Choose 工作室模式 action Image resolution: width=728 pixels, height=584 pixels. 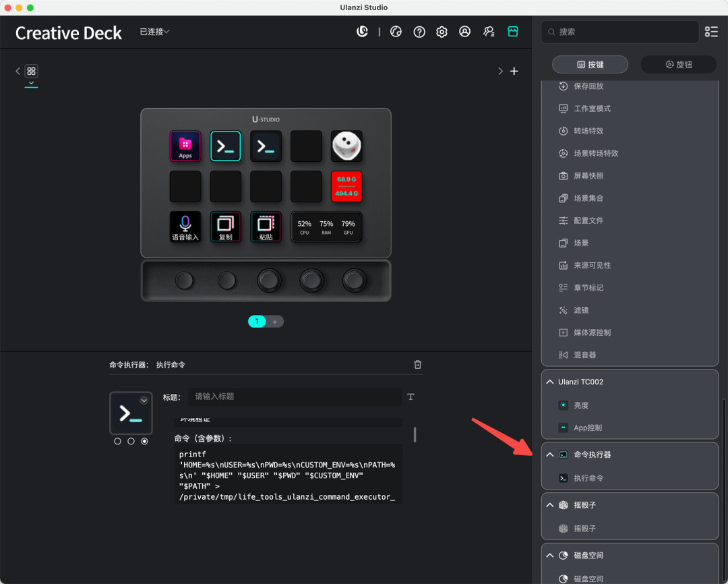click(592, 109)
